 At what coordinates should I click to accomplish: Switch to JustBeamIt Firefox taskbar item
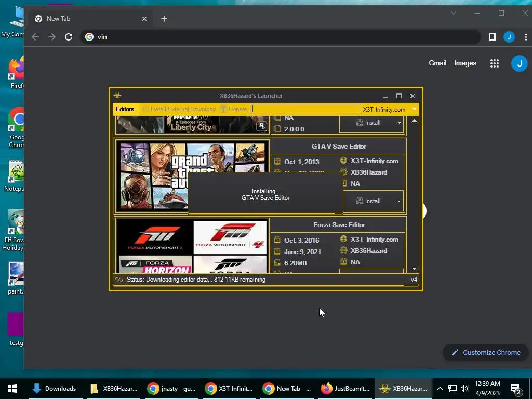(x=345, y=389)
